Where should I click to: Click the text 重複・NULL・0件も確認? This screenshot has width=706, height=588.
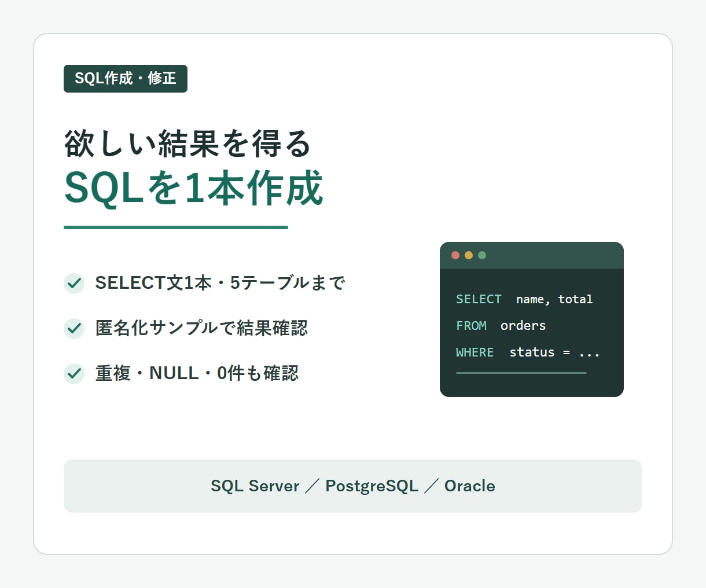pyautogui.click(x=197, y=373)
